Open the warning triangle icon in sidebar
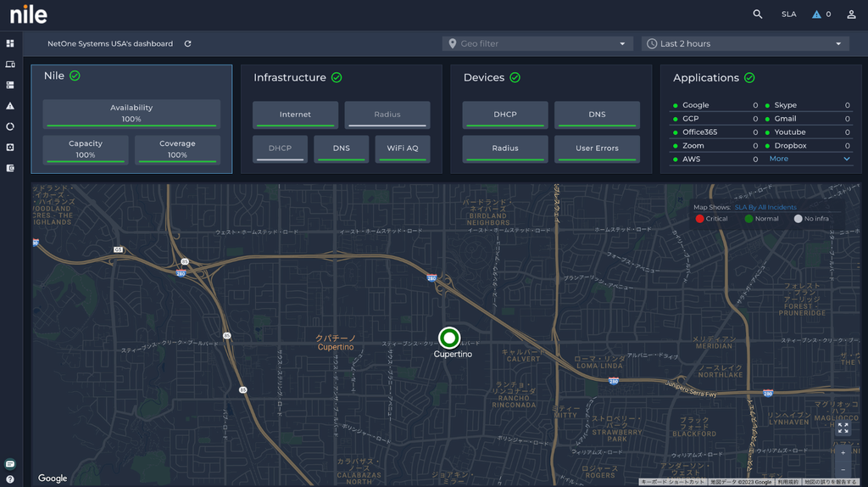Screen dimensions: 868x487 [x=10, y=106]
